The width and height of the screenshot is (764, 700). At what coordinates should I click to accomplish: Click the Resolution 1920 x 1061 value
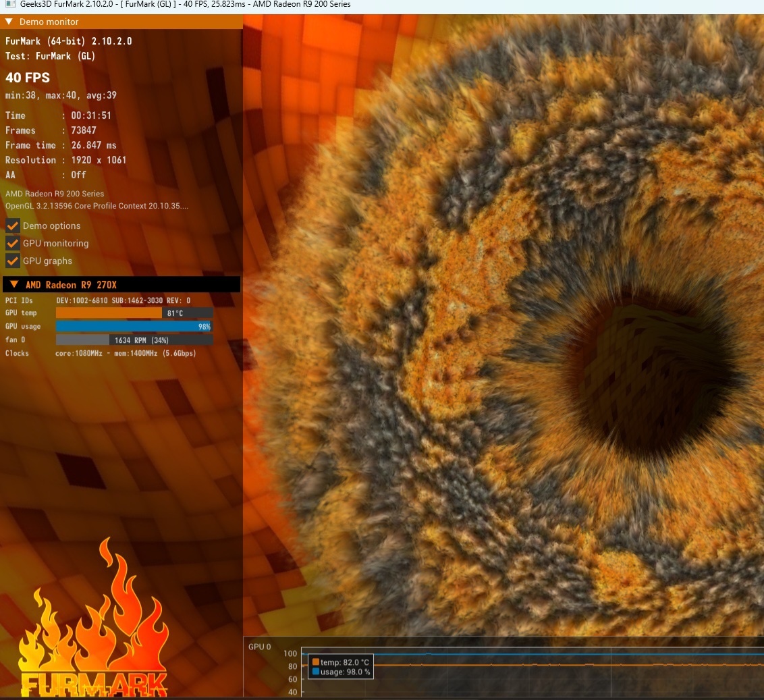click(99, 160)
